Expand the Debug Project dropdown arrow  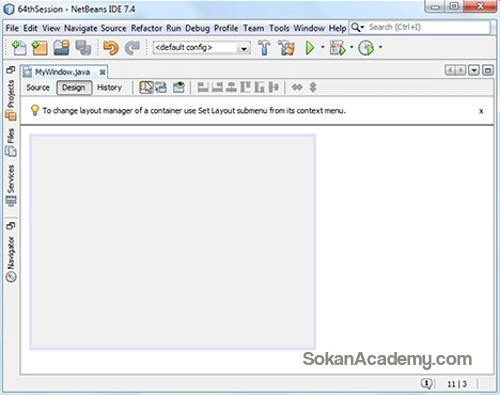click(x=351, y=47)
